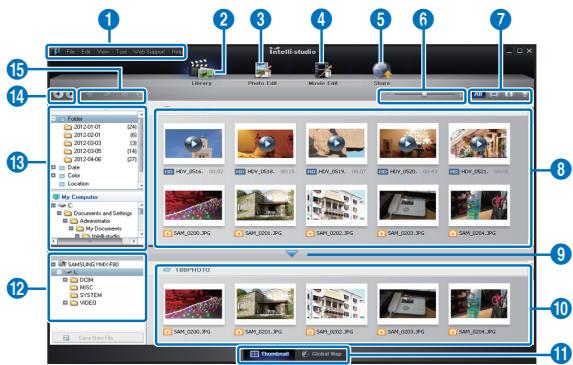The height and width of the screenshot is (365, 573).
Task: Open the Web Support menu
Action: [149, 52]
